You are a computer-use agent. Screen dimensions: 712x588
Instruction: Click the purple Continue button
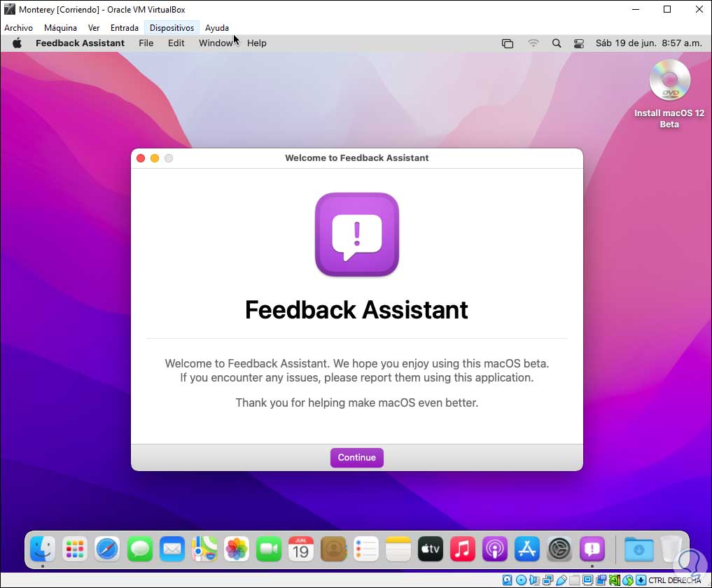coord(356,457)
